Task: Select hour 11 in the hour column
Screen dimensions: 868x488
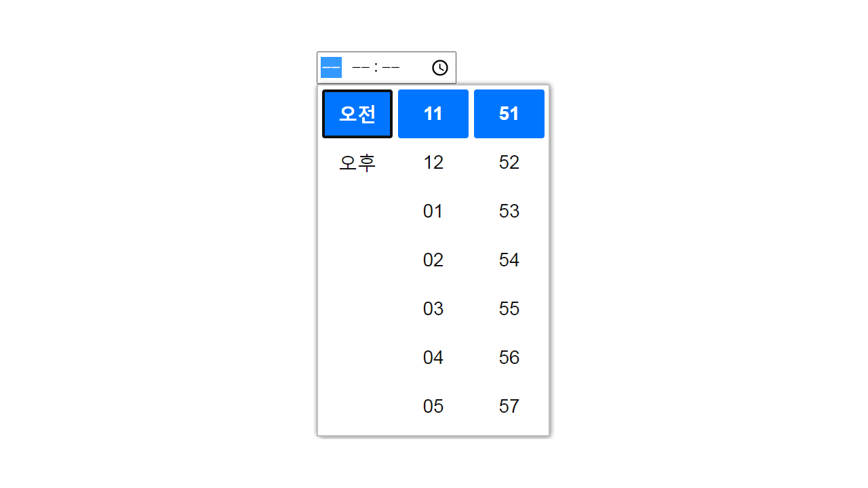Action: coord(433,113)
